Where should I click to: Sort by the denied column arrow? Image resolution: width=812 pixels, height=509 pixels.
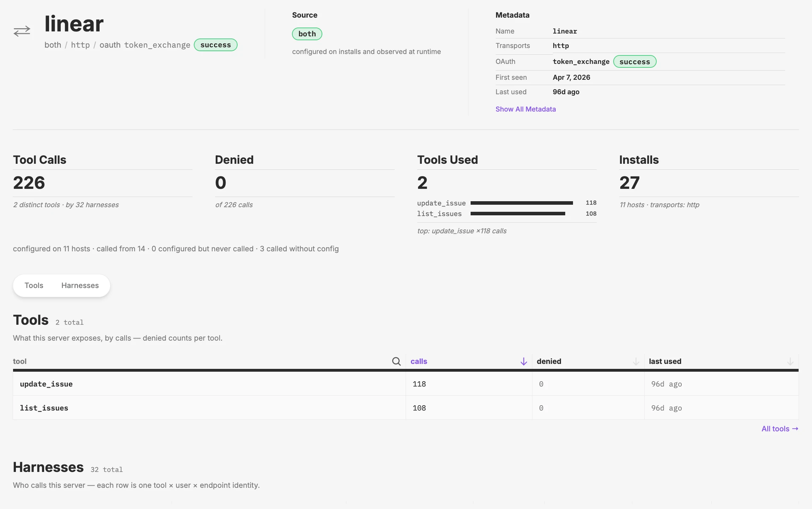click(636, 361)
